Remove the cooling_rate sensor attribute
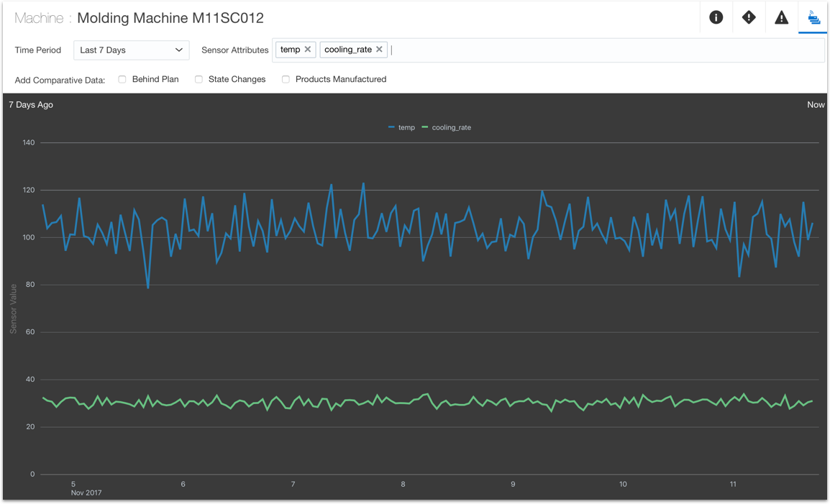Screen dimensions: 830x504 379,49
